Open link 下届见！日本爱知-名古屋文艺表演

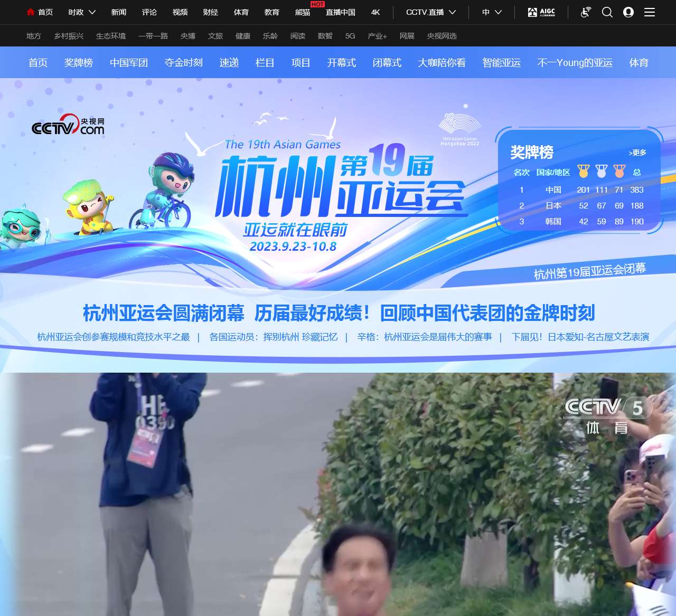pos(580,337)
